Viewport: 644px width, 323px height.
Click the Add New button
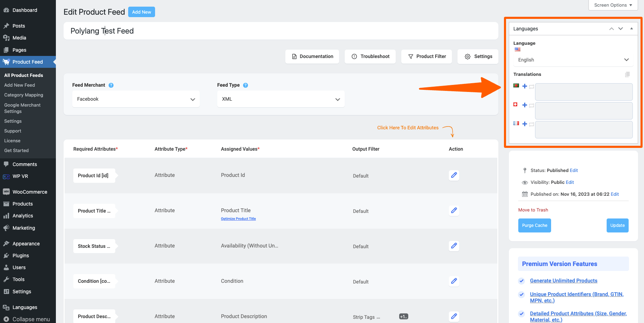tap(141, 12)
